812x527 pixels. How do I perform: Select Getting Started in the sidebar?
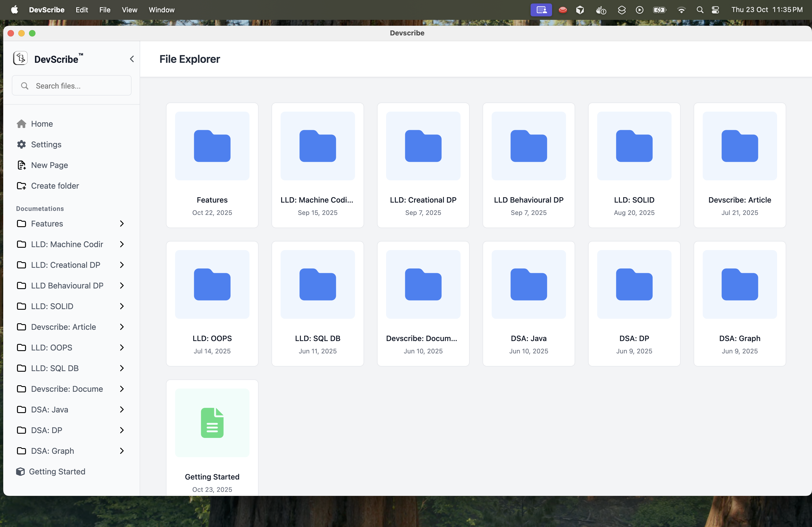point(57,471)
